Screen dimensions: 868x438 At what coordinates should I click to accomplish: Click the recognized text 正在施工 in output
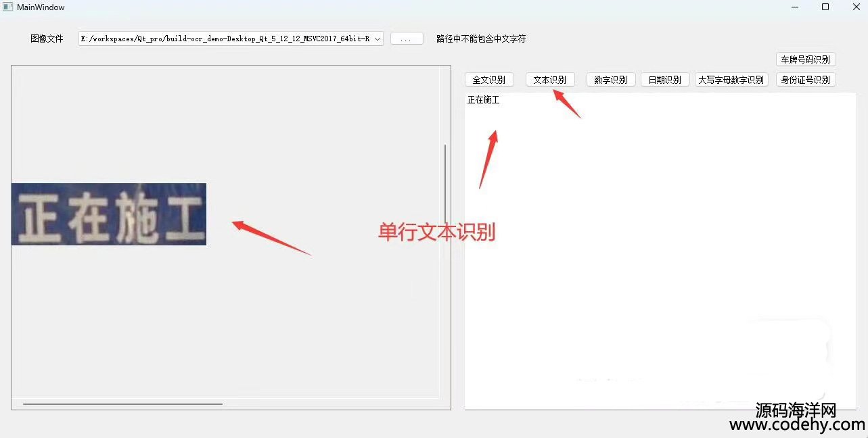(x=484, y=100)
